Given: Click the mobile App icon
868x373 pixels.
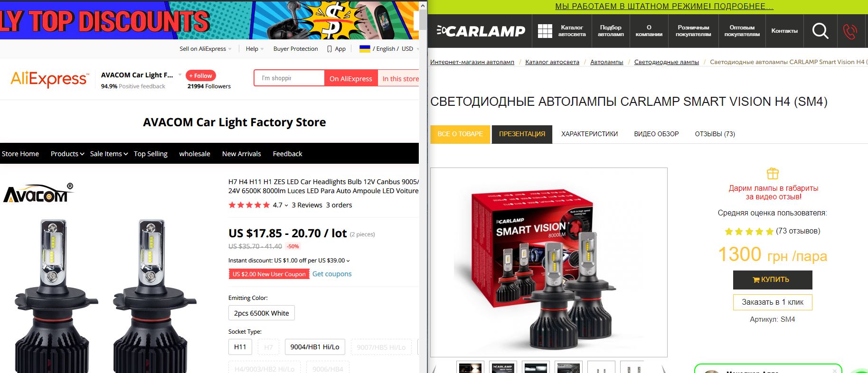Looking at the screenshot, I should [330, 49].
